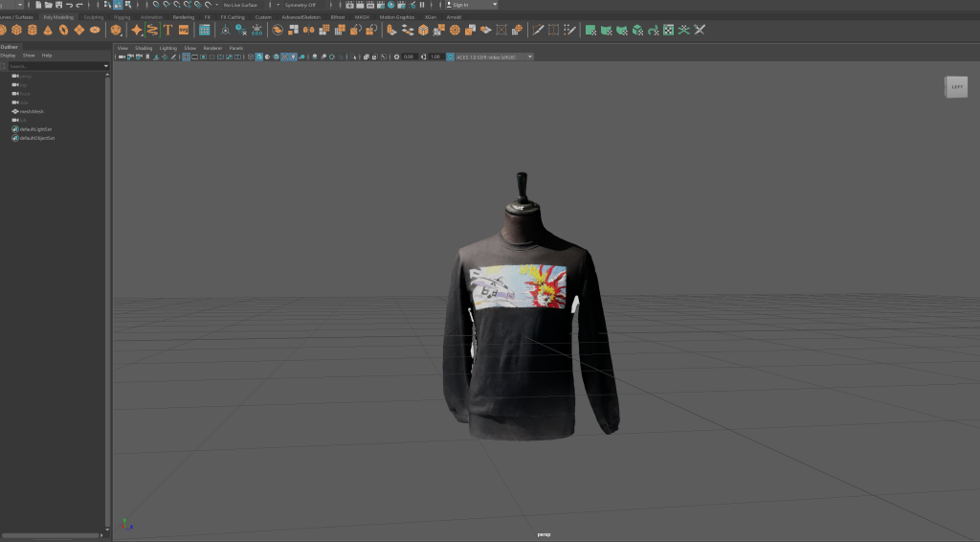Viewport: 980px width, 542px height.
Task: Click the SVG import shelf icon
Action: coord(184,30)
